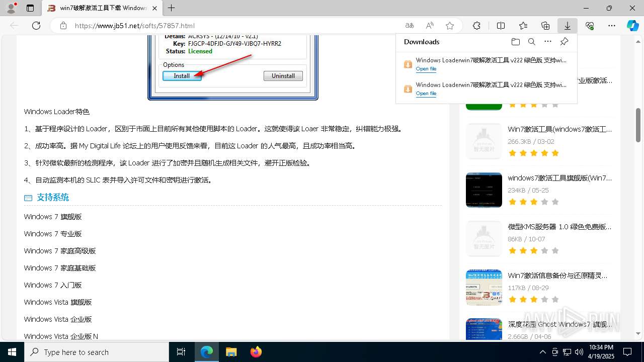Open Browser essentials icon
This screenshot has width=644, height=362.
[x=590, y=26]
